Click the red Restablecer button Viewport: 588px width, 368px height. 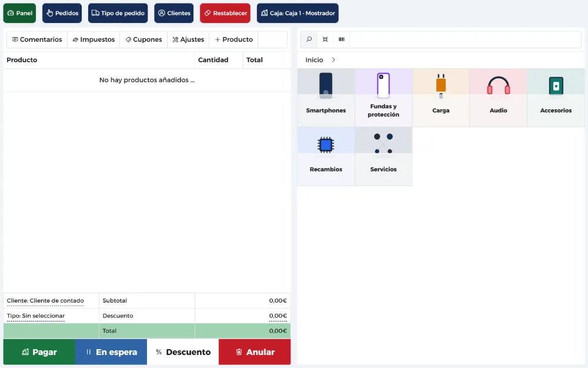click(x=225, y=13)
